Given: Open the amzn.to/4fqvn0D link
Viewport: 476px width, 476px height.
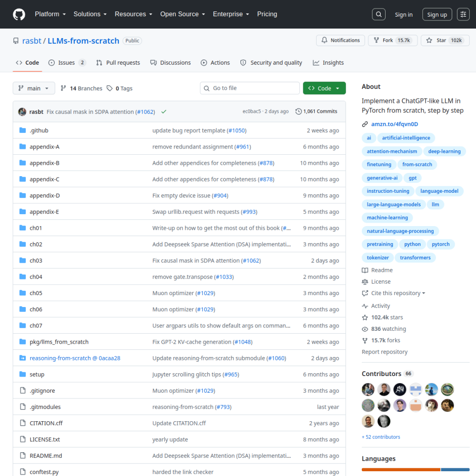Looking at the screenshot, I should pyautogui.click(x=394, y=124).
